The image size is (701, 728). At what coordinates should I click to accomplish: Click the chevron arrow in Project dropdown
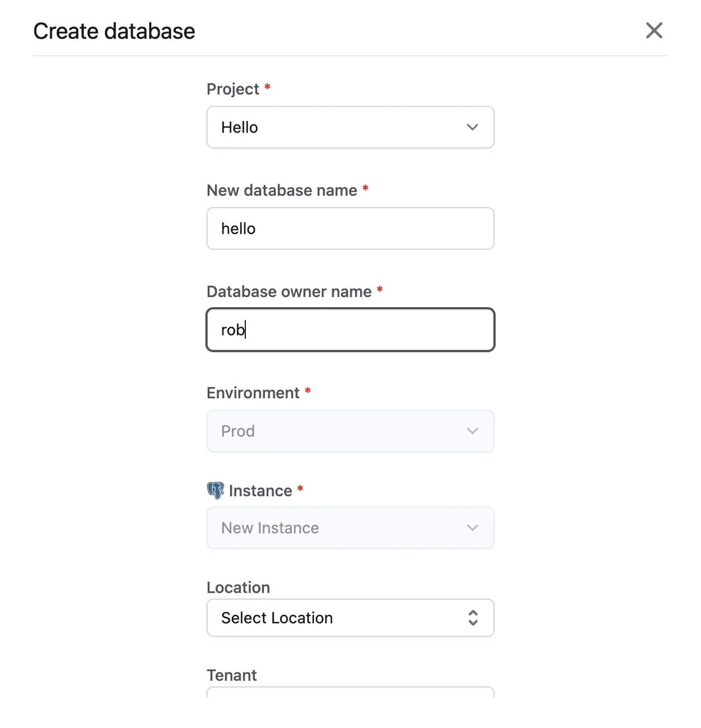pos(472,127)
